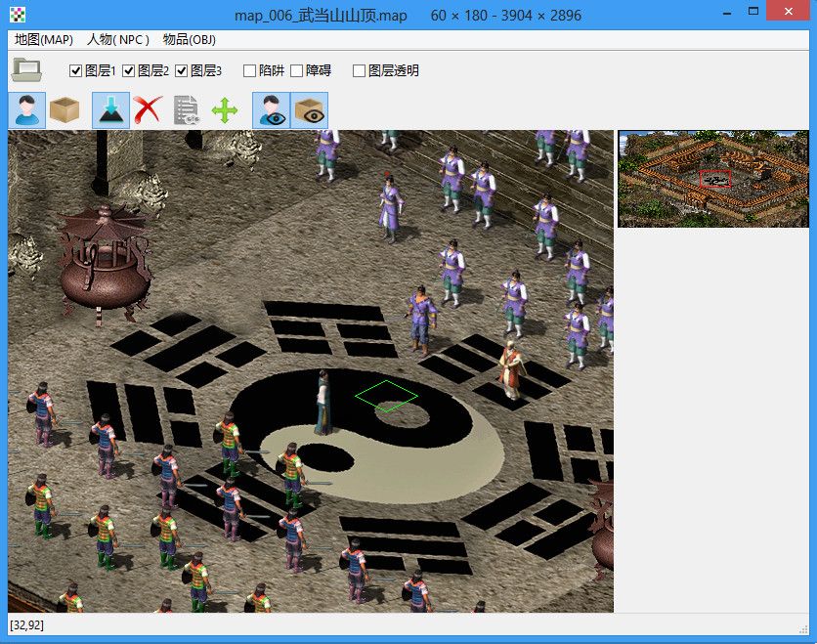Uncheck the 图层2 layer checkbox

(128, 71)
